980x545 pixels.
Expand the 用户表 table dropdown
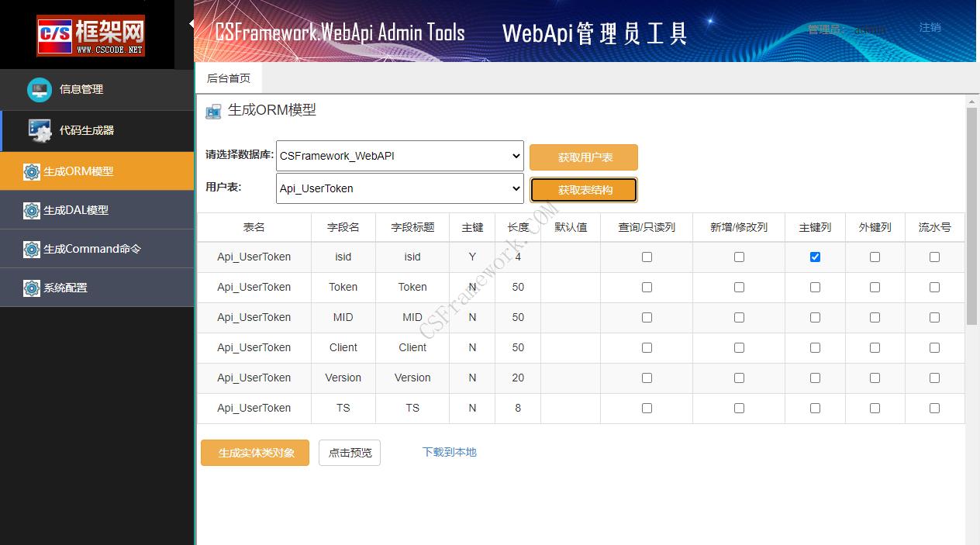(400, 188)
